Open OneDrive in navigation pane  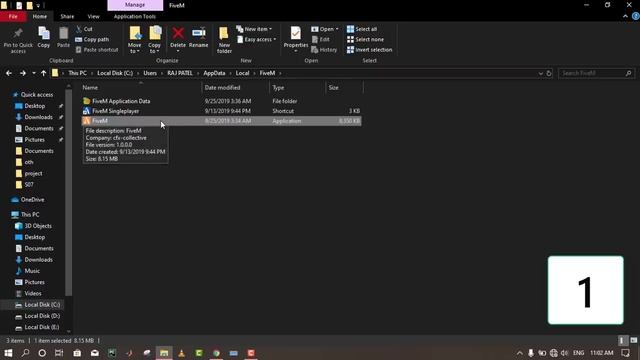pos(32,200)
